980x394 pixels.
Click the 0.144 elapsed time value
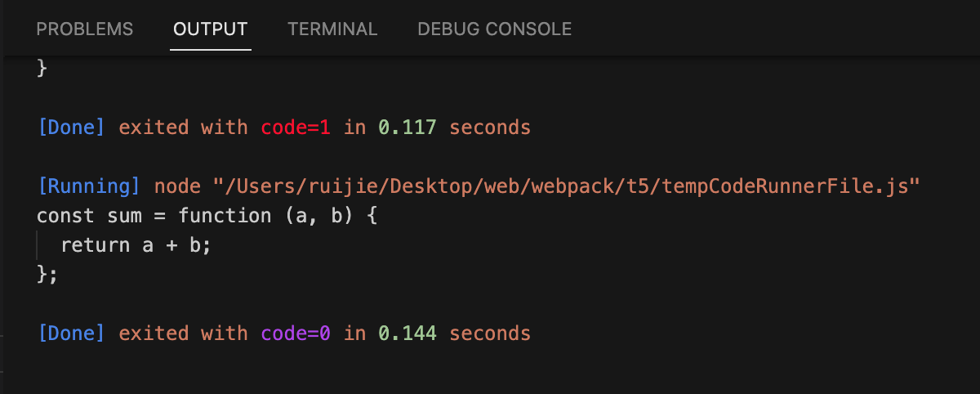[x=408, y=334]
